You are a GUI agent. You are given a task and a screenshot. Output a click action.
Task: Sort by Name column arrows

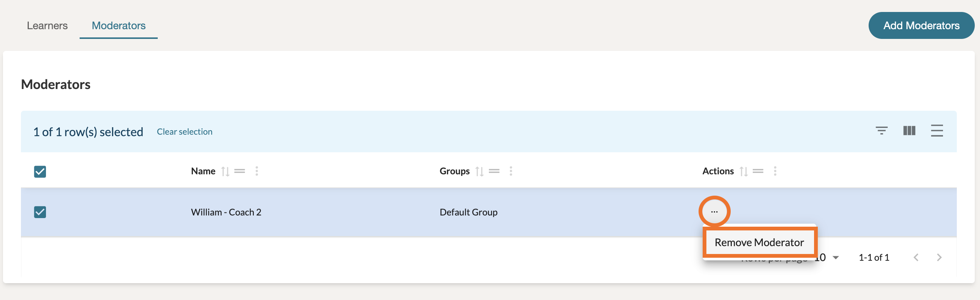225,171
